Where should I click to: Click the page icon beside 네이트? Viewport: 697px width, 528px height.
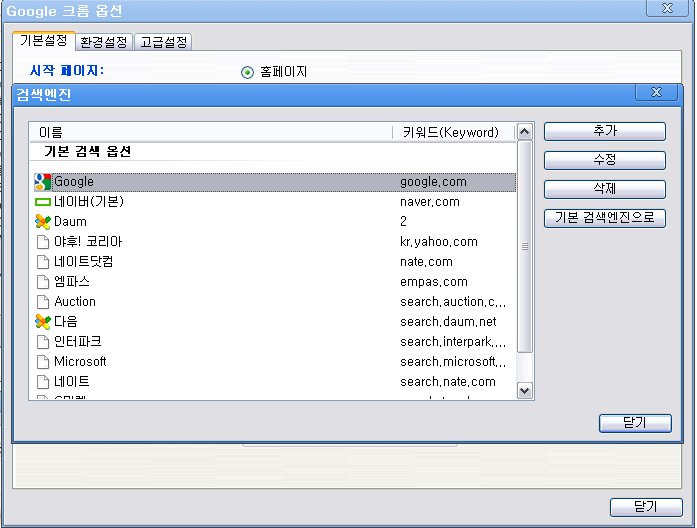click(x=43, y=382)
